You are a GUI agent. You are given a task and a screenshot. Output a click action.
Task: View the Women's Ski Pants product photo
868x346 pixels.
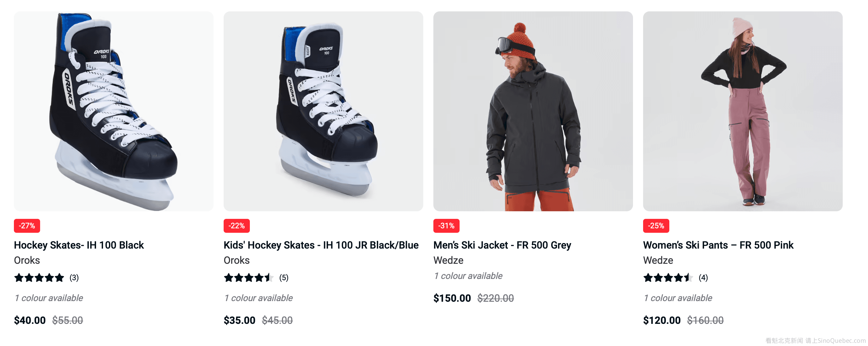pyautogui.click(x=742, y=111)
